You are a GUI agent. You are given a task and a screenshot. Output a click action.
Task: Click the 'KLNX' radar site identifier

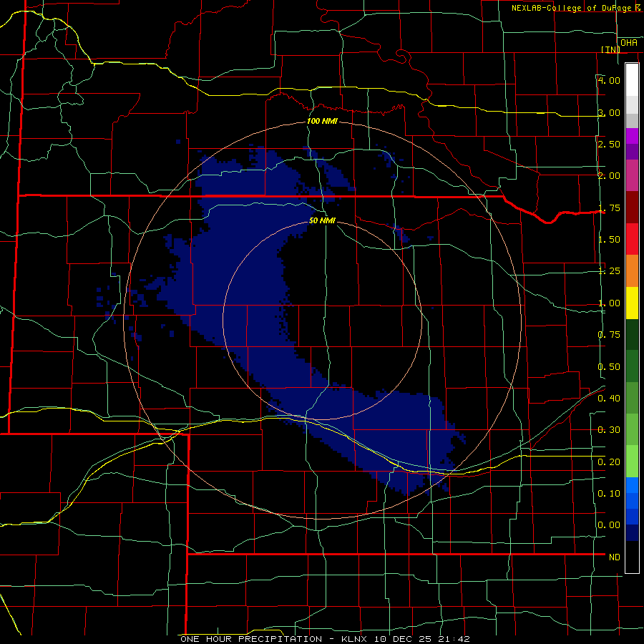tap(356, 639)
